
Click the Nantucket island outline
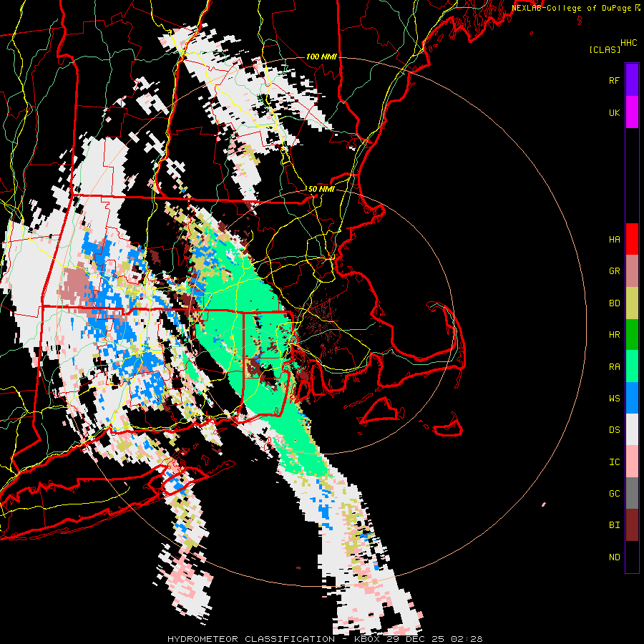[447, 426]
